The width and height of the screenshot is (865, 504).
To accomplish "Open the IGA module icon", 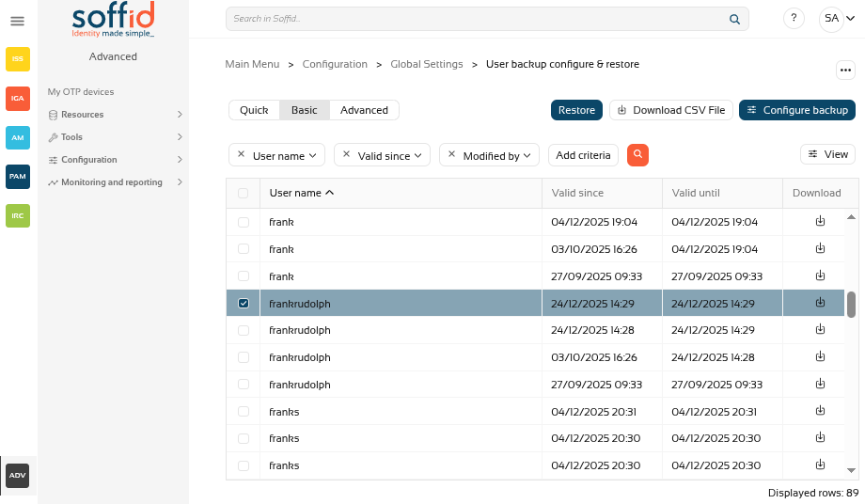I will [x=18, y=98].
